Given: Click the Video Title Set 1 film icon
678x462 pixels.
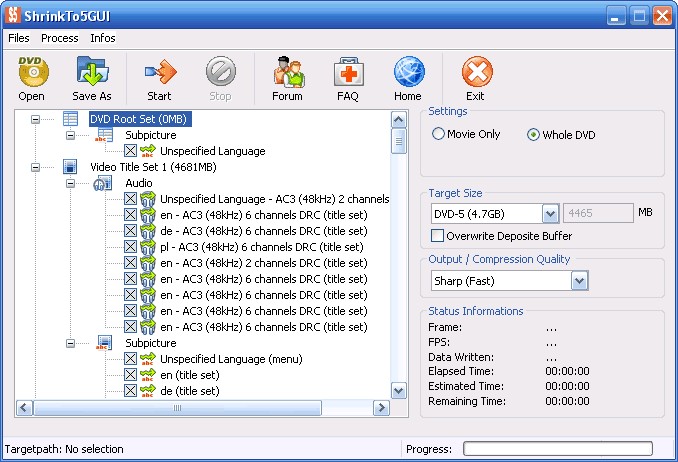Looking at the screenshot, I should (x=70, y=167).
